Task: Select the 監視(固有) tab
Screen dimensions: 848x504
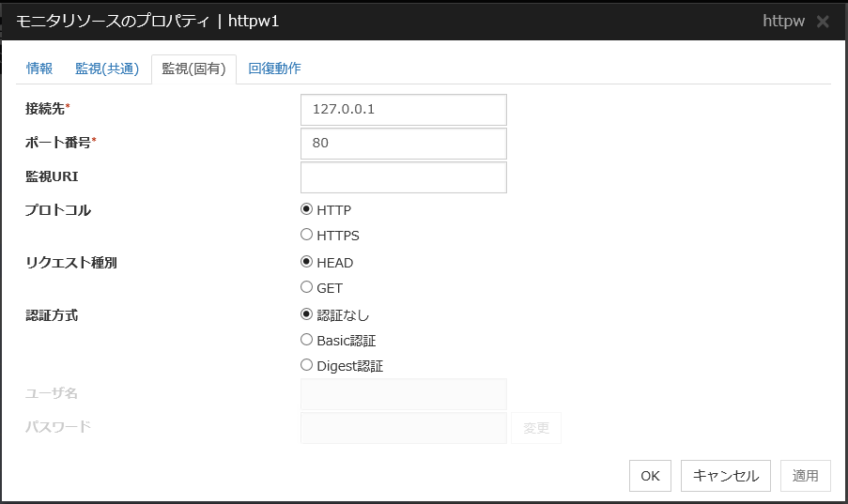Action: click(x=193, y=69)
